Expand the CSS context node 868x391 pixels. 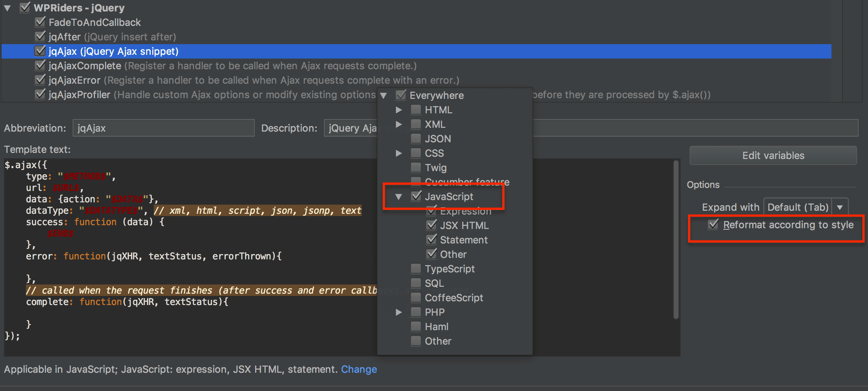(x=399, y=153)
